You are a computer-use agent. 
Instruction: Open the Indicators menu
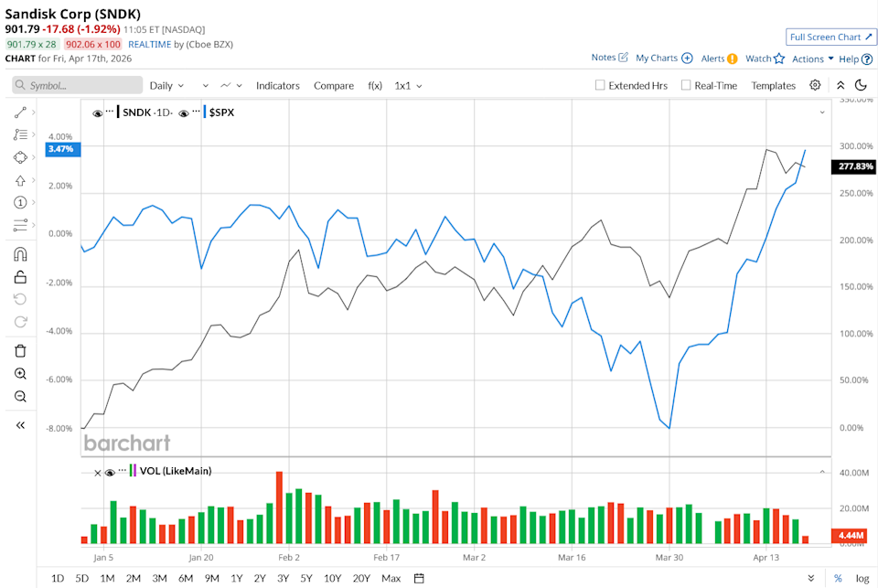[x=277, y=85]
